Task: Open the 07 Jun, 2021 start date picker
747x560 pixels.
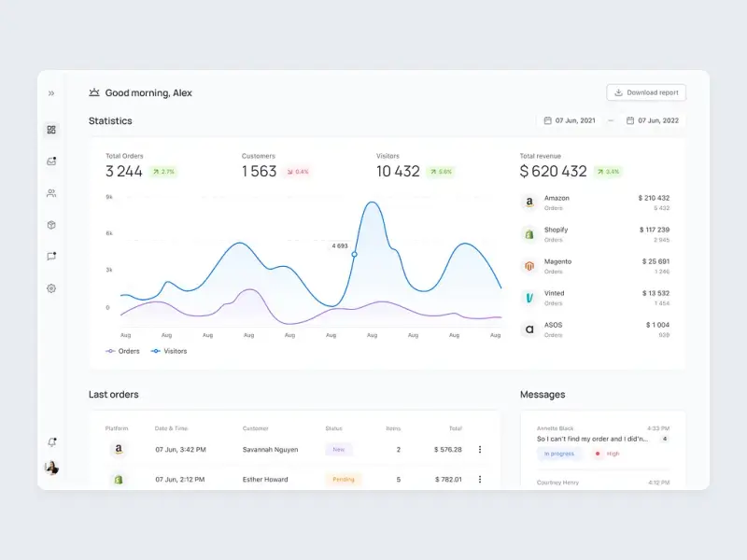Action: (x=569, y=120)
